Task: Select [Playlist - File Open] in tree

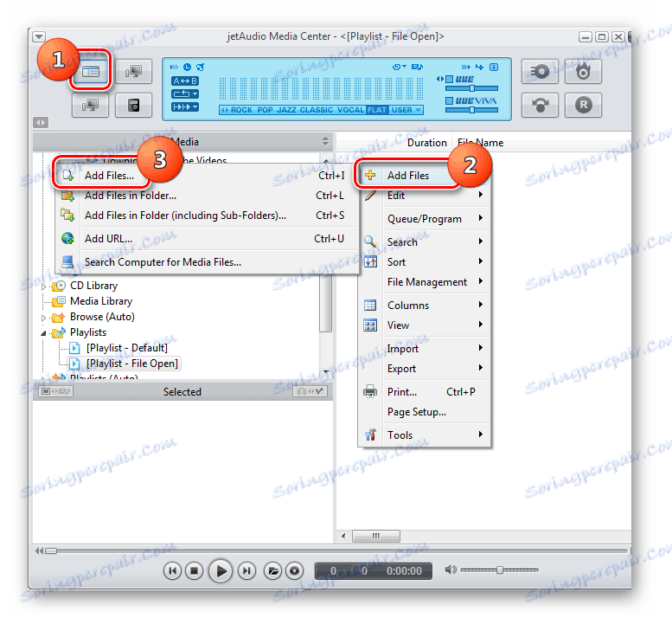Action: pos(132,364)
